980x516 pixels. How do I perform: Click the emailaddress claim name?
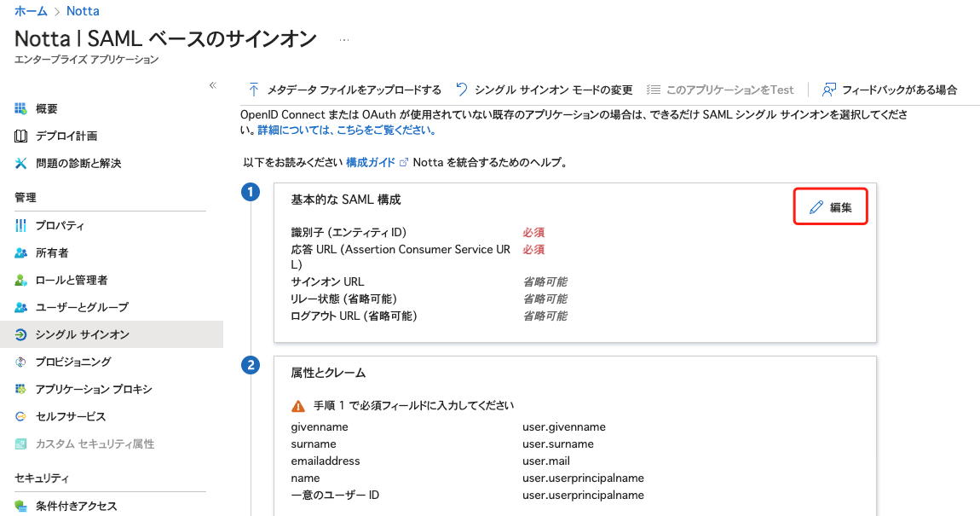[x=325, y=461]
